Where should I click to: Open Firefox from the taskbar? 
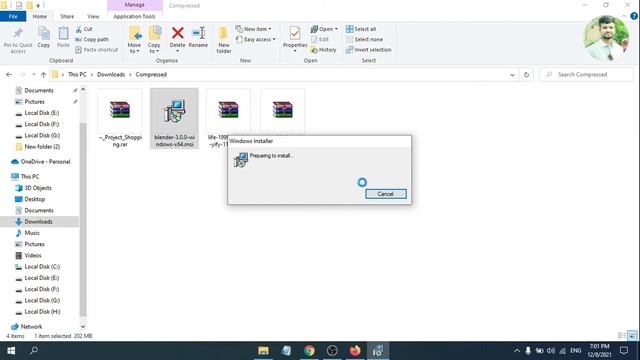355,351
